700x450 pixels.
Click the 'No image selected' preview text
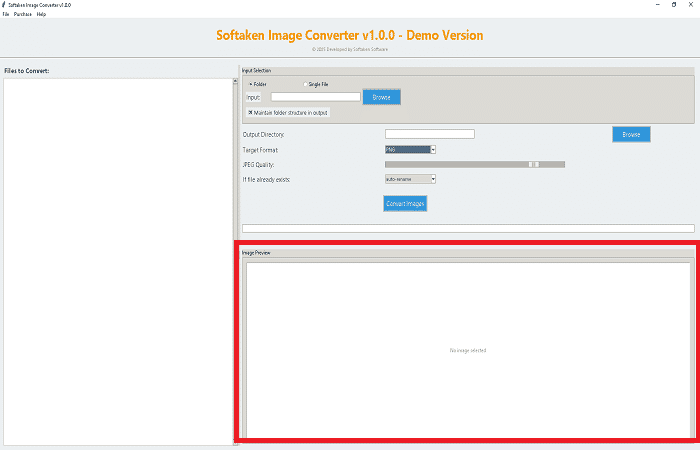tap(468, 350)
